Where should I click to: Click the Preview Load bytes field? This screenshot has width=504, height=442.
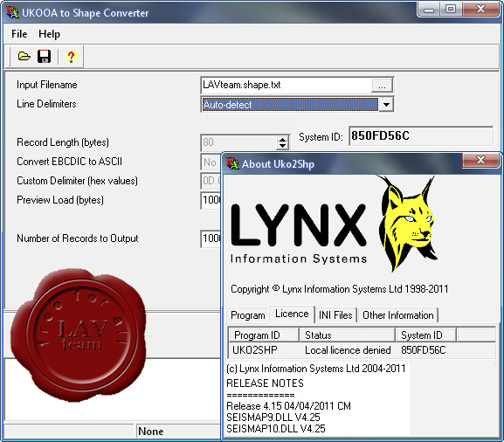point(211,200)
